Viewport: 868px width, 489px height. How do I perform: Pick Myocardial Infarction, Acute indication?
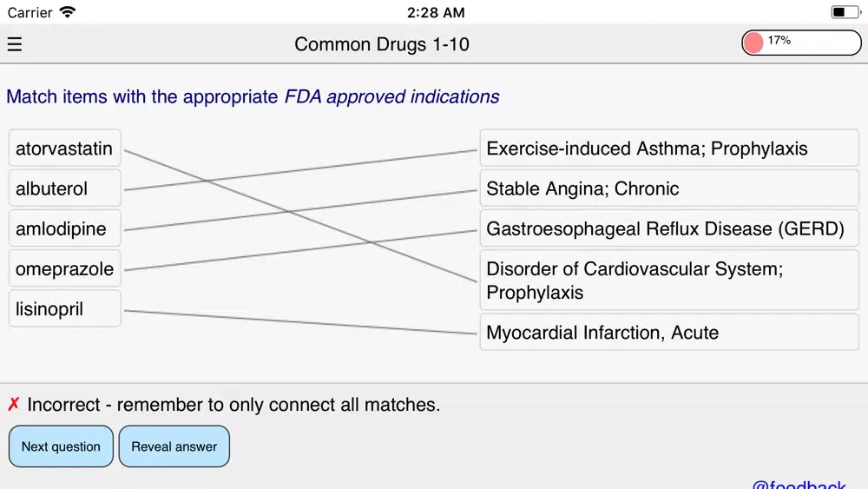click(x=668, y=333)
